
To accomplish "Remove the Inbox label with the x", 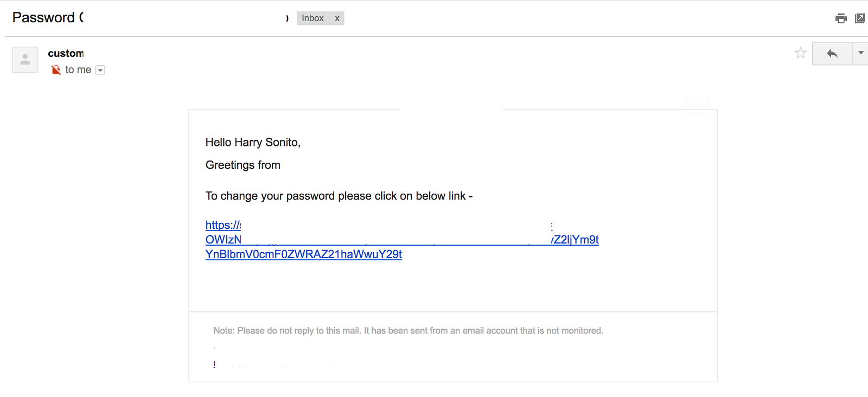I will coord(337,18).
